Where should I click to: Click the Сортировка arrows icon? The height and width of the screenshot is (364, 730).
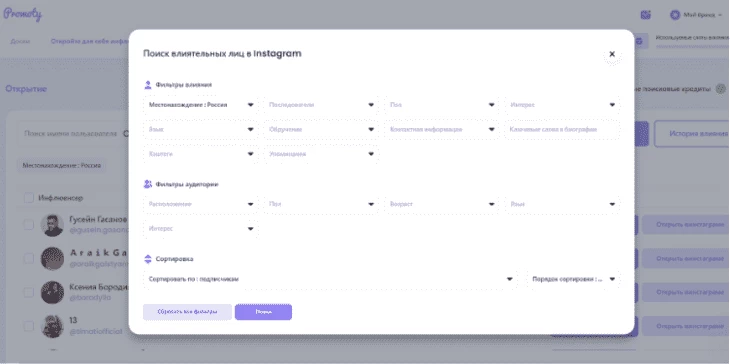[x=148, y=259]
